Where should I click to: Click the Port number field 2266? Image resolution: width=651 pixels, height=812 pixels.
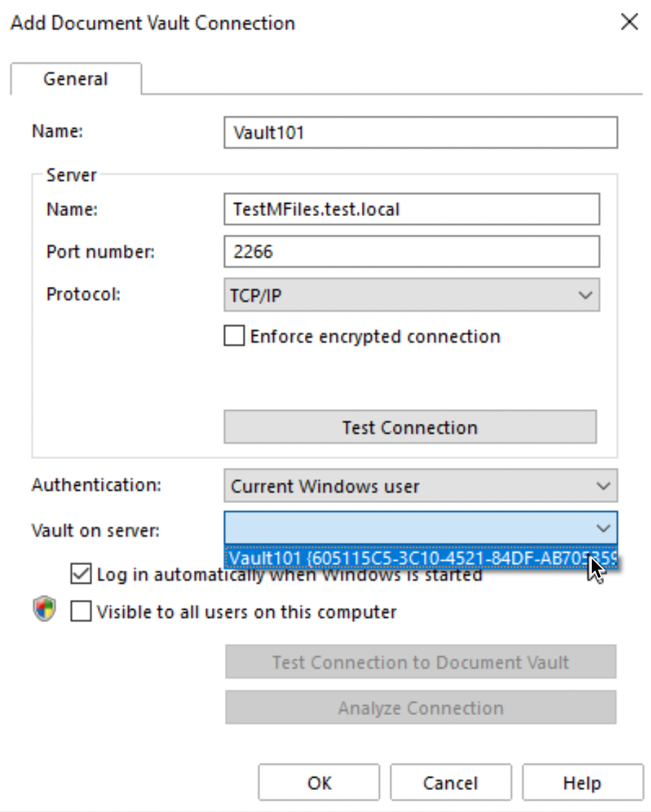pos(412,252)
